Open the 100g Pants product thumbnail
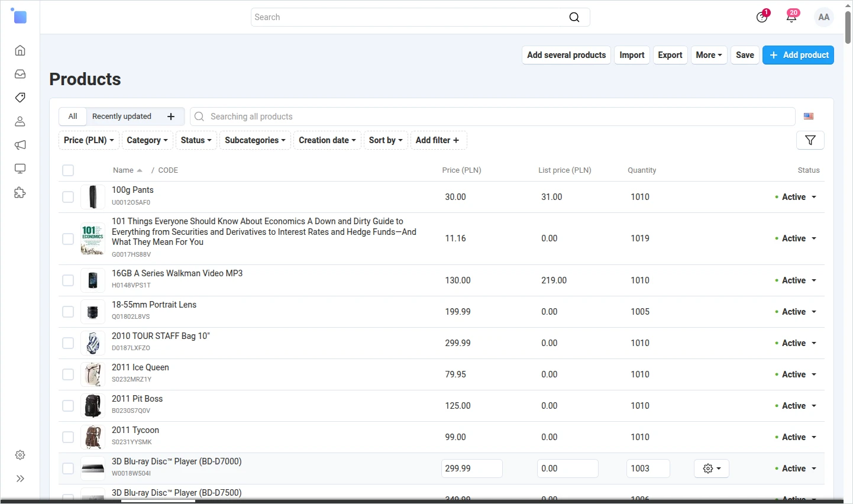The image size is (853, 504). 93,197
